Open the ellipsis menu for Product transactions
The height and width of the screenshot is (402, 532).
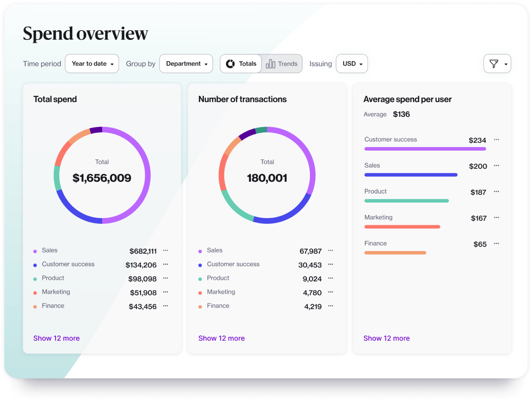click(330, 279)
